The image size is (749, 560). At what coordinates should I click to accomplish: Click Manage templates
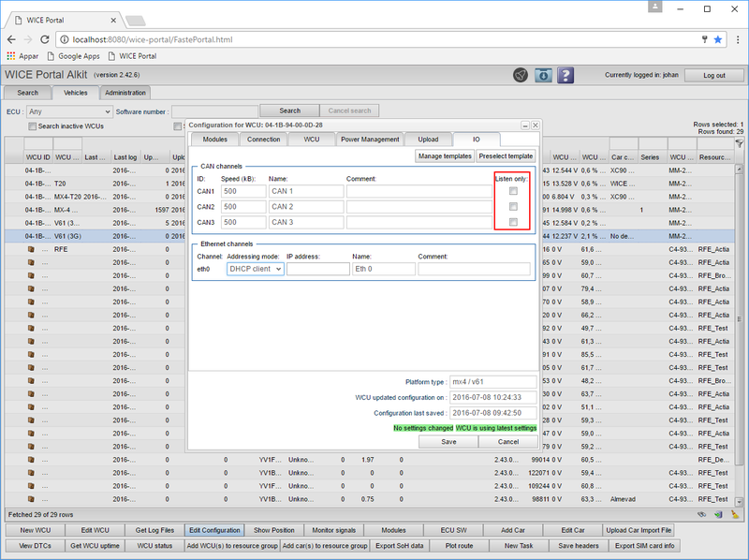[x=445, y=156]
